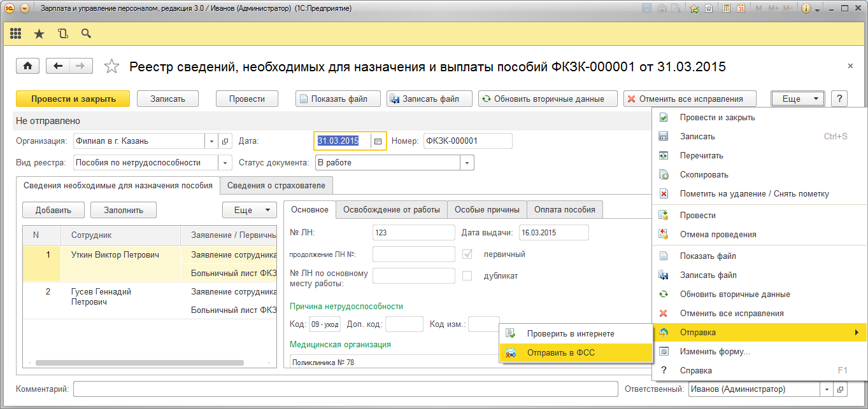Expand the Вид реестра dropdown
The width and height of the screenshot is (868, 409).
pos(225,163)
